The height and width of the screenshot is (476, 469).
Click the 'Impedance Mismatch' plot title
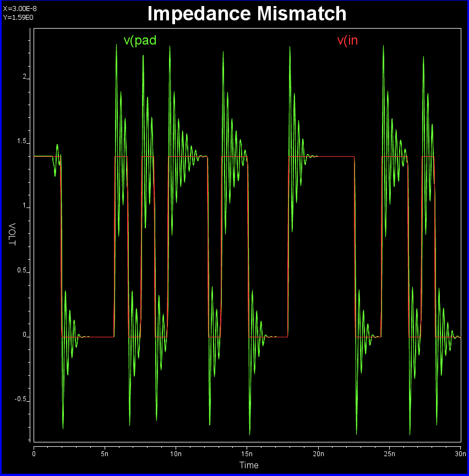(247, 14)
